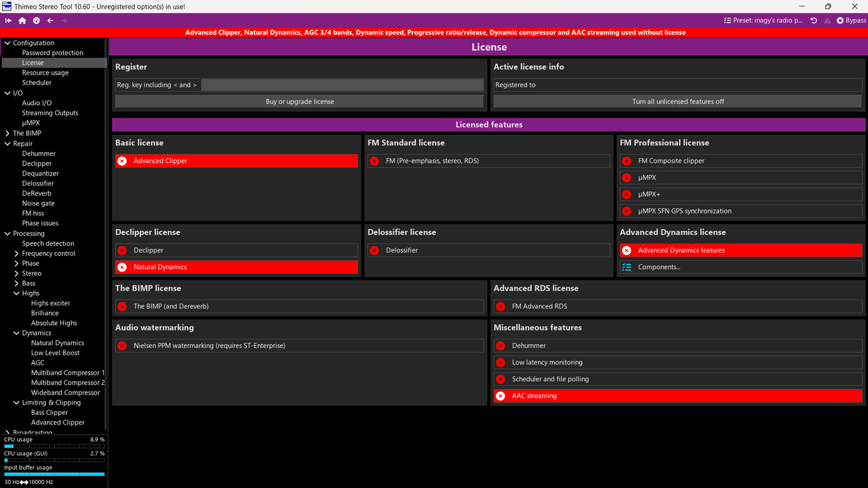Click Turn all unlicensed features off
868x488 pixels.
pyautogui.click(x=678, y=102)
